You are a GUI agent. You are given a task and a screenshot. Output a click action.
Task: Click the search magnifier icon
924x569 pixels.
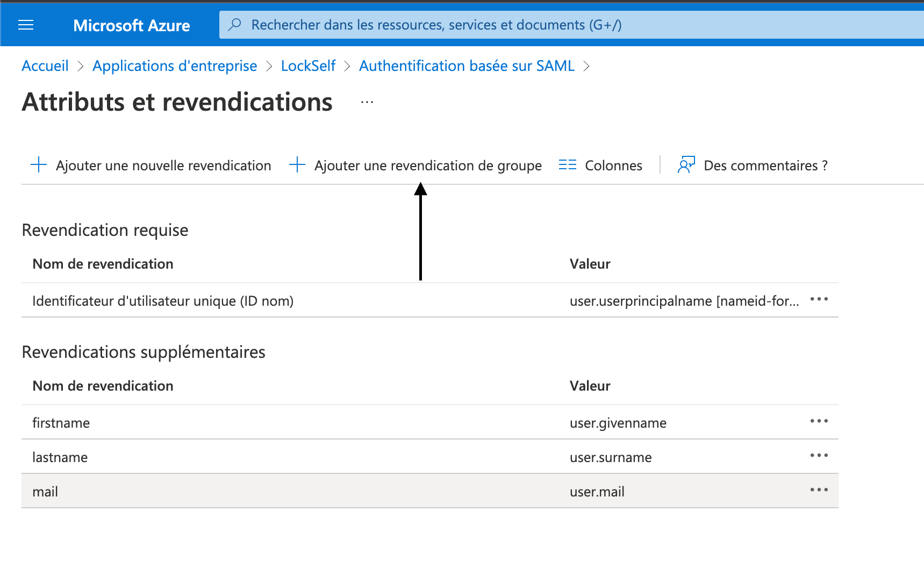tap(235, 25)
